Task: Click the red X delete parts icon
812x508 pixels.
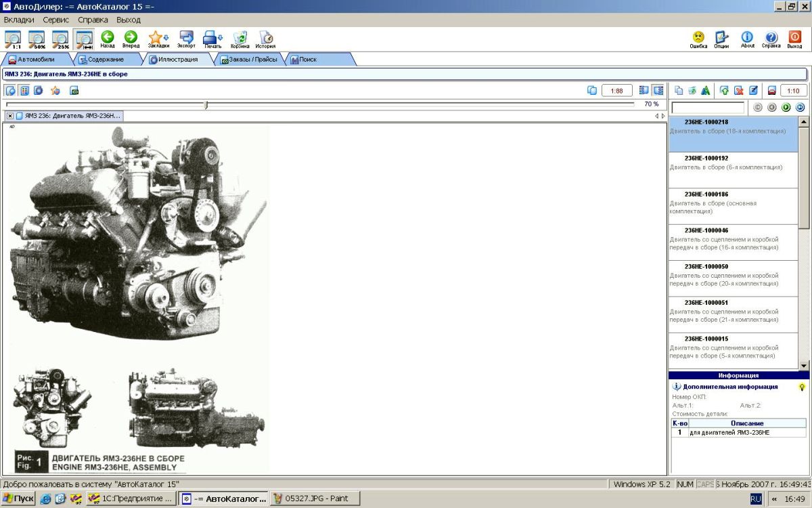Action: coord(738,90)
